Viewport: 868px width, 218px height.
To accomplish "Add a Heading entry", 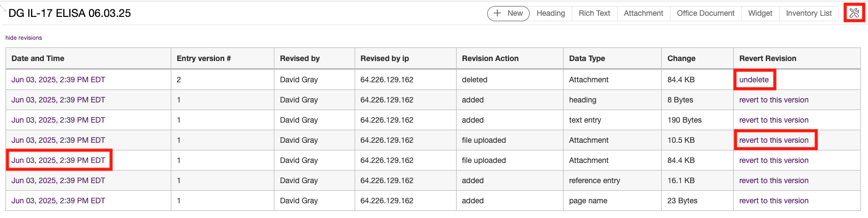I will click(x=550, y=13).
